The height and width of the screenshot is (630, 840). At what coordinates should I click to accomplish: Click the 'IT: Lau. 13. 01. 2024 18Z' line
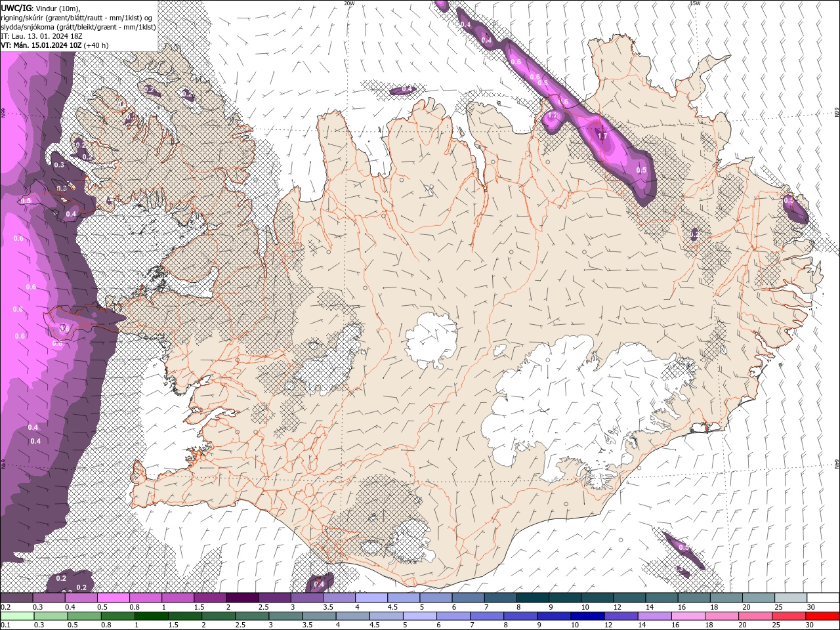pyautogui.click(x=41, y=36)
